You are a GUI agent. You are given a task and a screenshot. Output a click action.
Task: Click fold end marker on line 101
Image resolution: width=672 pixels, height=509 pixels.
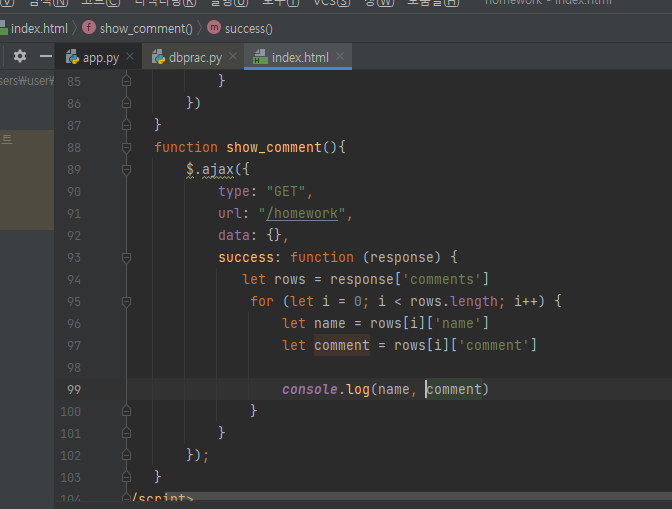(x=126, y=433)
